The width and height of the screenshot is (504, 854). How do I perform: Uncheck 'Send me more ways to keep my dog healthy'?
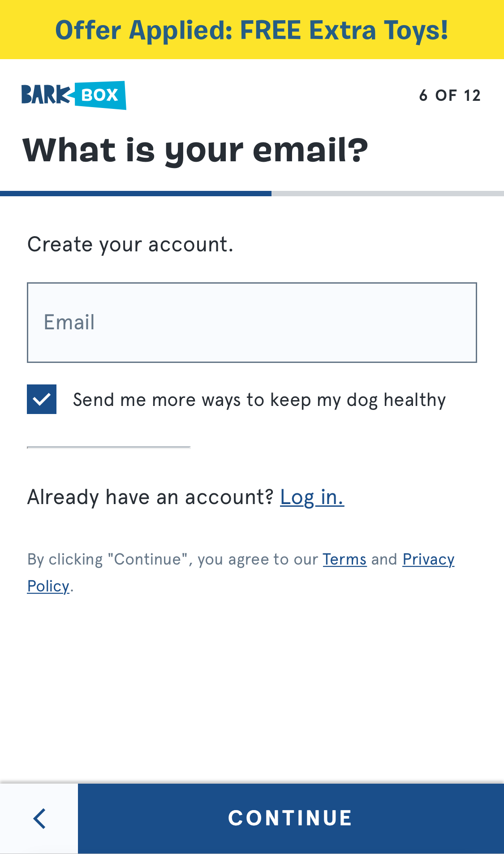(x=42, y=399)
